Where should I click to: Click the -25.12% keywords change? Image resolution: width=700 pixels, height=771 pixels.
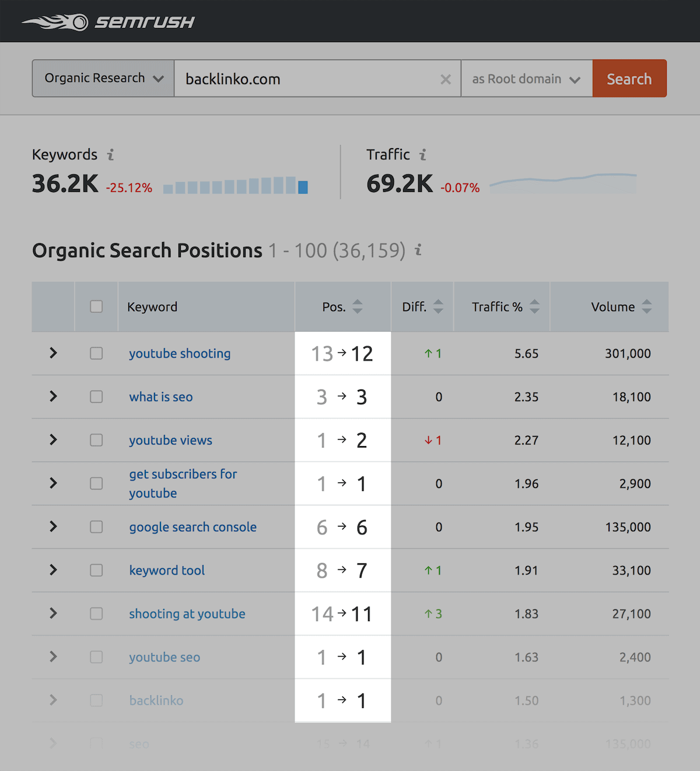tap(129, 188)
